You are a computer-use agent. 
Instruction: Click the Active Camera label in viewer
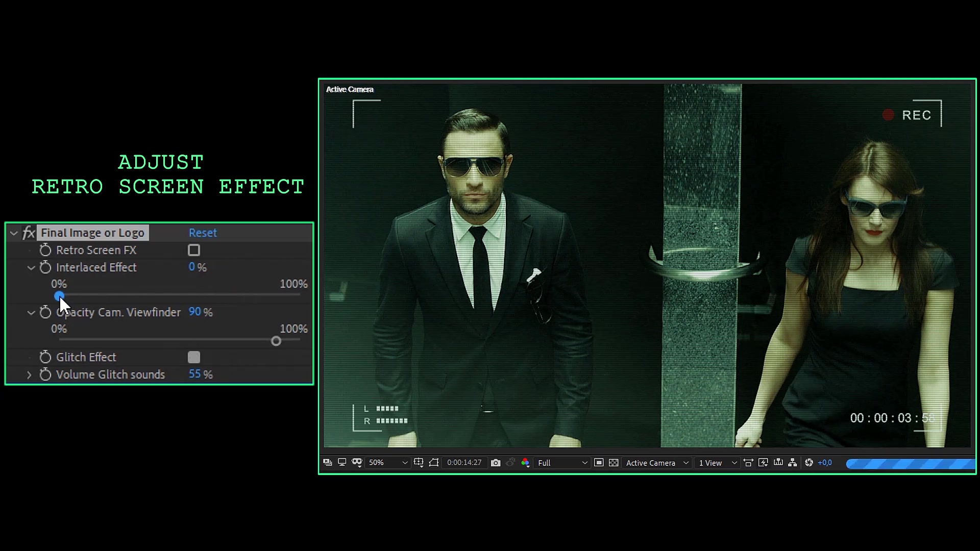point(350,89)
